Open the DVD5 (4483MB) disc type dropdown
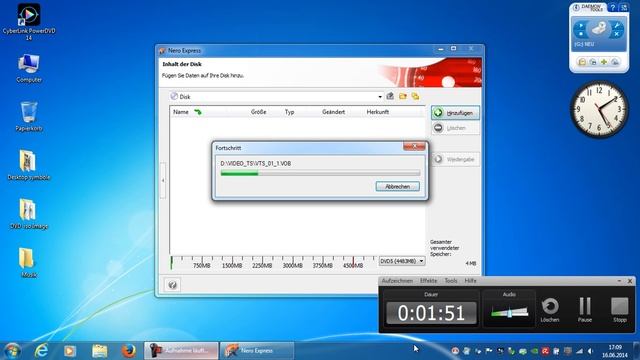The image size is (640, 360). [402, 261]
